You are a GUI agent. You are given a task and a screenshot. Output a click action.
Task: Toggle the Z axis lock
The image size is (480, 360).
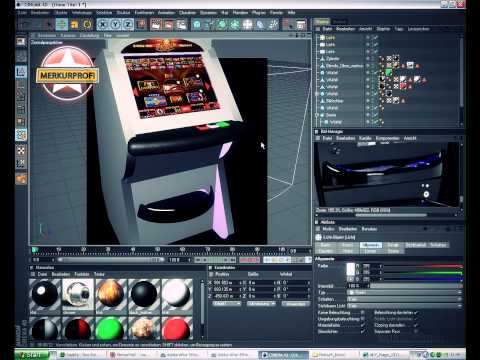point(128,24)
